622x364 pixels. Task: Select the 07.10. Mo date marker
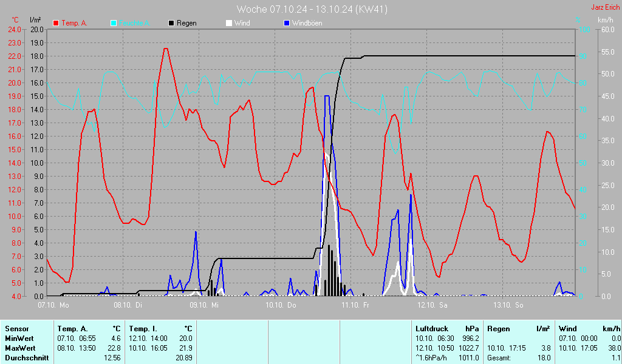[53, 305]
